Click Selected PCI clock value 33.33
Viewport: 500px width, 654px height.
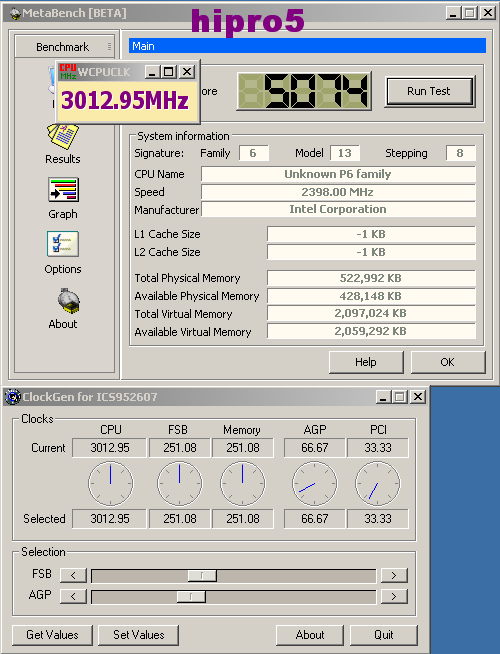[x=378, y=519]
